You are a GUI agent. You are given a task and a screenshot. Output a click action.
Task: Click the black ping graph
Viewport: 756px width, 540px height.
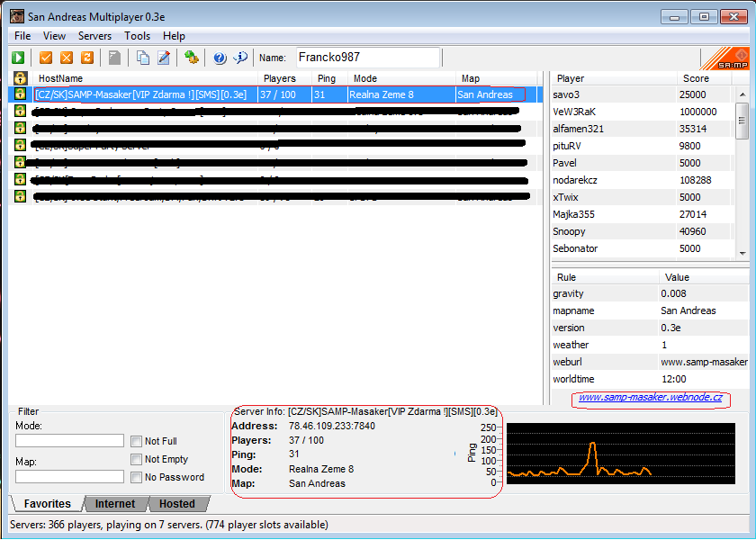621,454
